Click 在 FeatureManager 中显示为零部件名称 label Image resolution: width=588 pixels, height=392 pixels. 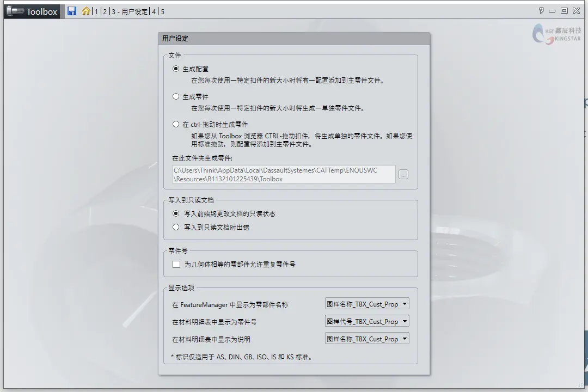(230, 304)
